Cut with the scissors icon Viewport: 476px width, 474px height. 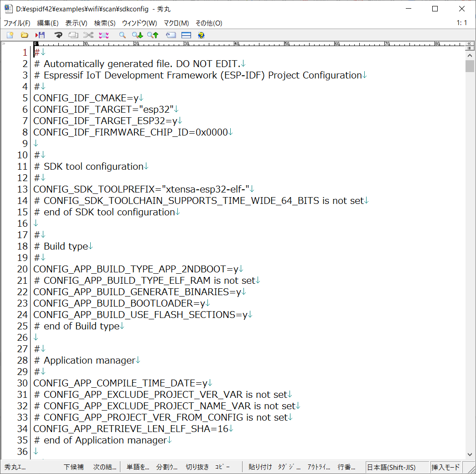pyautogui.click(x=88, y=35)
